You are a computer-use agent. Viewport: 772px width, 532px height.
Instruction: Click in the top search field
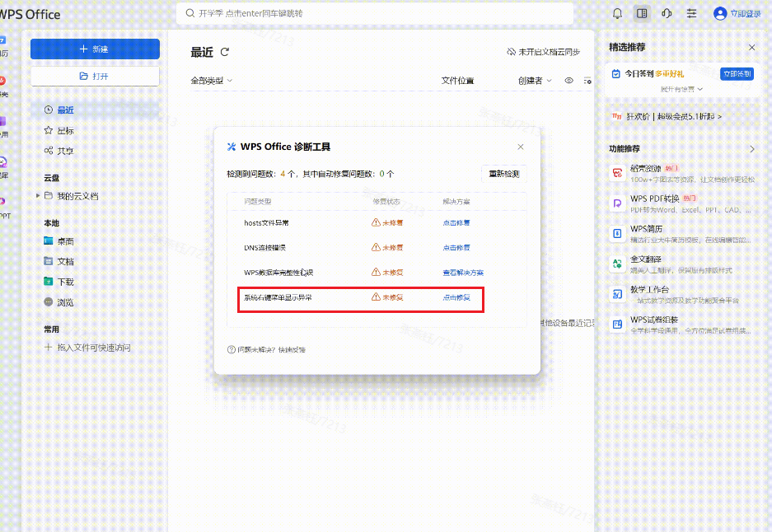pos(375,13)
